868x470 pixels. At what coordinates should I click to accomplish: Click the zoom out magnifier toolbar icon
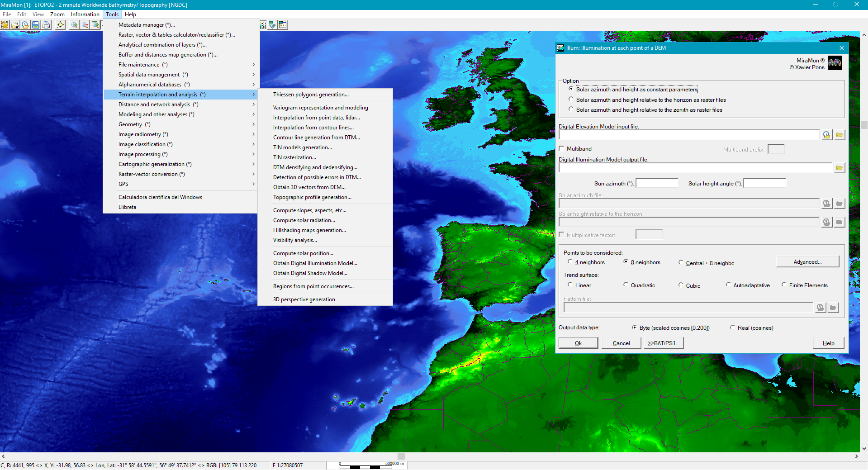coord(85,25)
